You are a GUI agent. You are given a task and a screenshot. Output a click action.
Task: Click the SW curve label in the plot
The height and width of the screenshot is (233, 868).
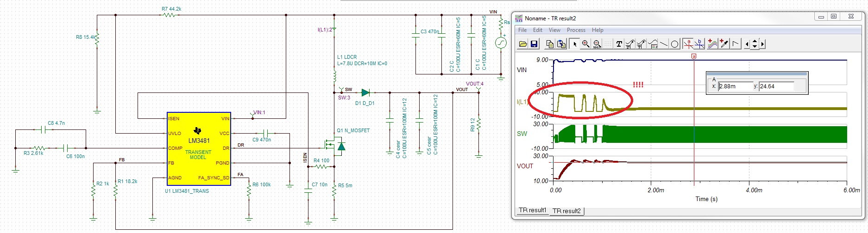point(522,134)
